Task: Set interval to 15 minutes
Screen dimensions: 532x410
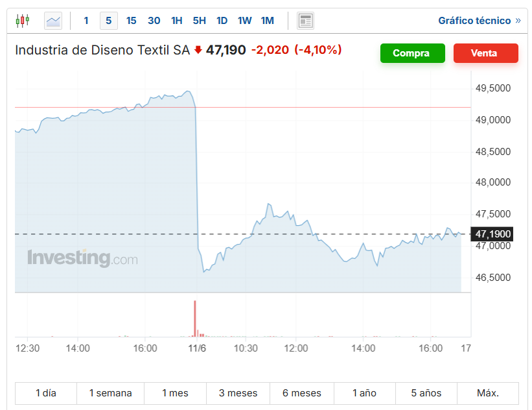Action: pos(131,21)
